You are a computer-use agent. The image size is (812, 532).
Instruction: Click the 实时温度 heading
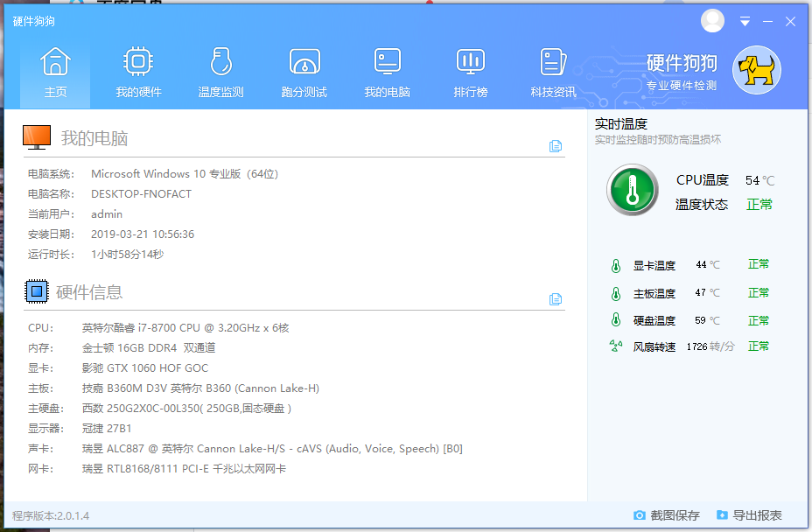pyautogui.click(x=621, y=124)
